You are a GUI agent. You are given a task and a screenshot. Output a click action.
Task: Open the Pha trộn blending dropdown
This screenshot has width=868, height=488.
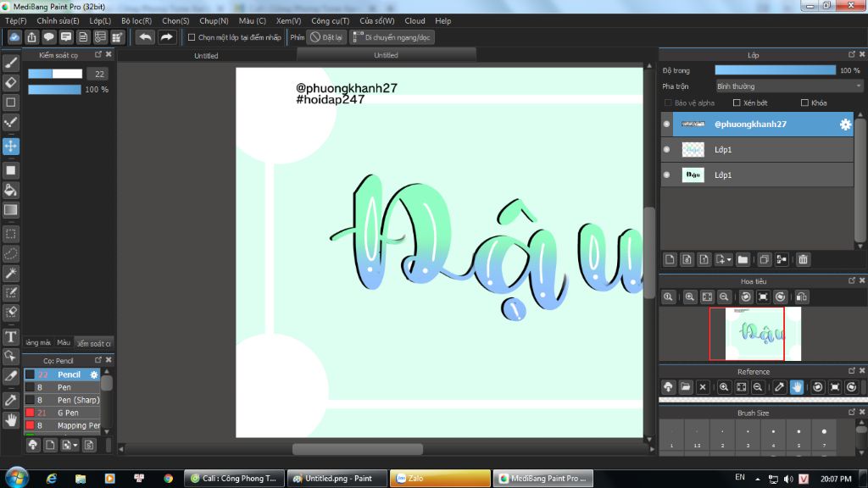click(788, 86)
